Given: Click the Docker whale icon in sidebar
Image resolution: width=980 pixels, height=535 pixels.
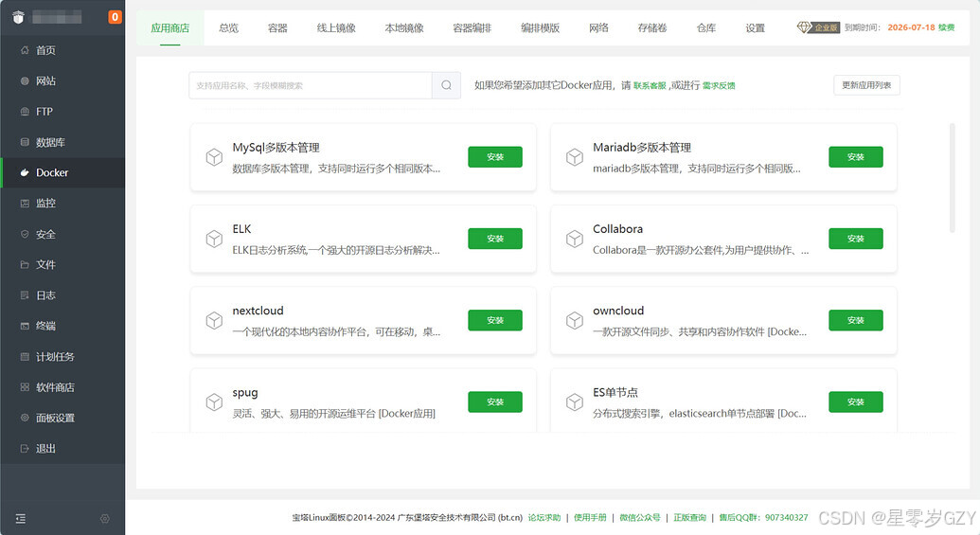Looking at the screenshot, I should pos(25,172).
